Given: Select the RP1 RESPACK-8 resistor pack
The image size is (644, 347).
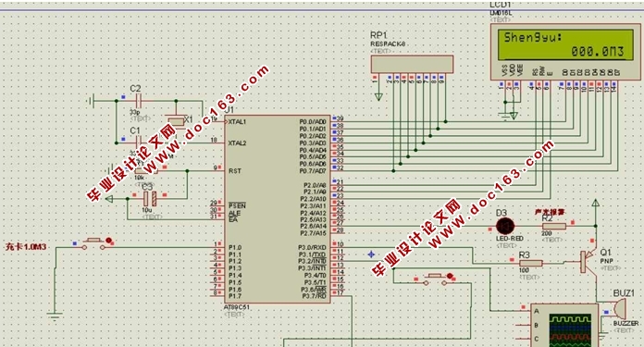Looking at the screenshot, I should point(412,65).
